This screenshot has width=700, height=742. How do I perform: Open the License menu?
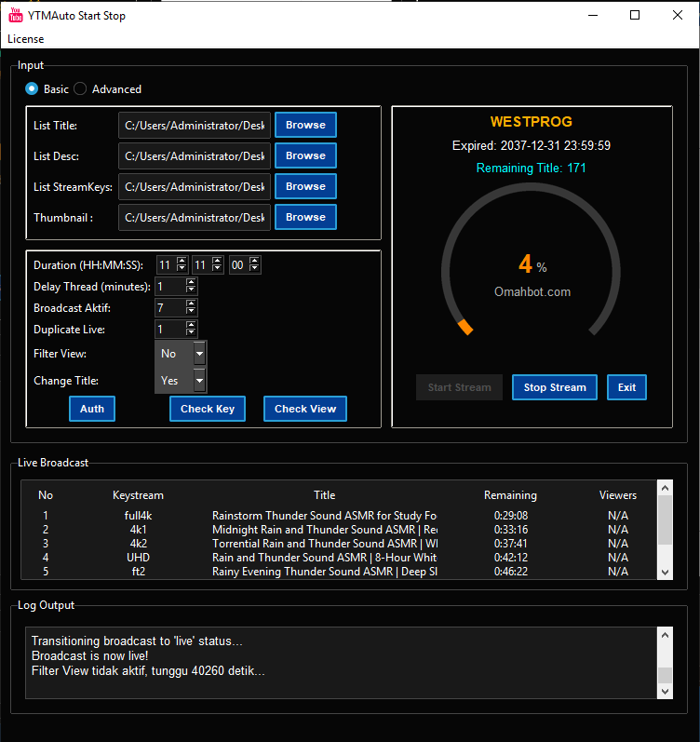[25, 39]
